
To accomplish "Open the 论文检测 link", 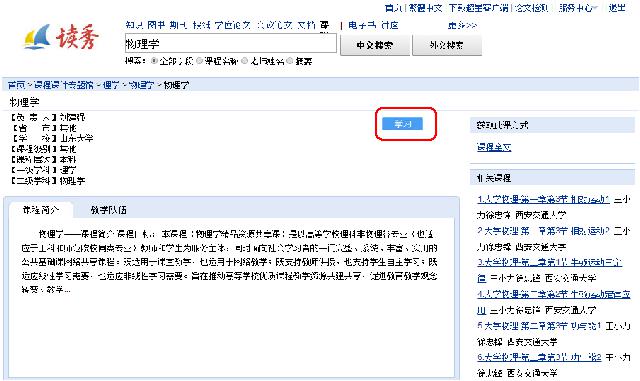I will [531, 8].
